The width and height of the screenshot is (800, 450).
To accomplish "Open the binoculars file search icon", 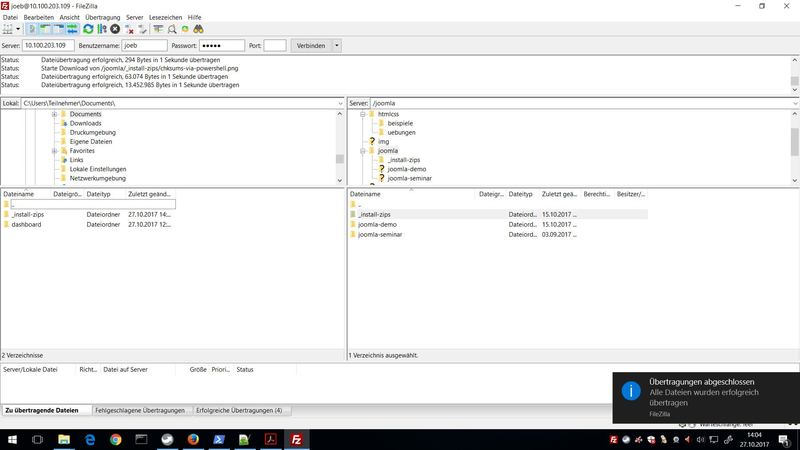I will [x=200, y=30].
